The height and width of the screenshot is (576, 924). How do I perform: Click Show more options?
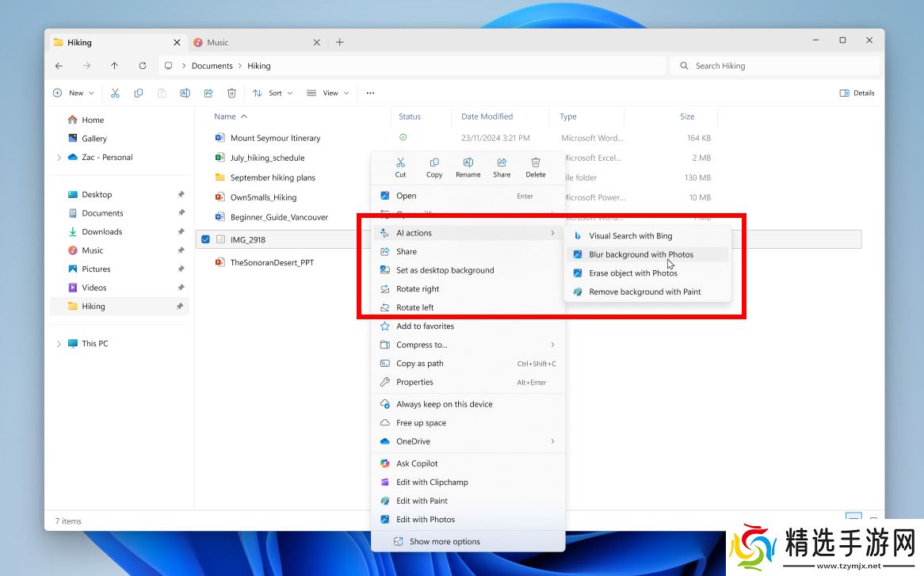click(444, 542)
